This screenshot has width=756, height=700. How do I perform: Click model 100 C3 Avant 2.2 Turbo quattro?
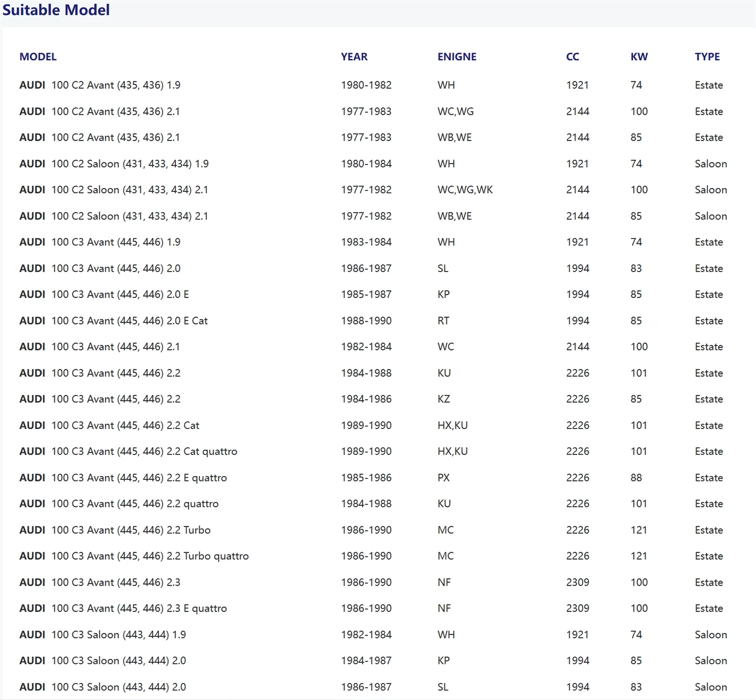click(x=150, y=556)
